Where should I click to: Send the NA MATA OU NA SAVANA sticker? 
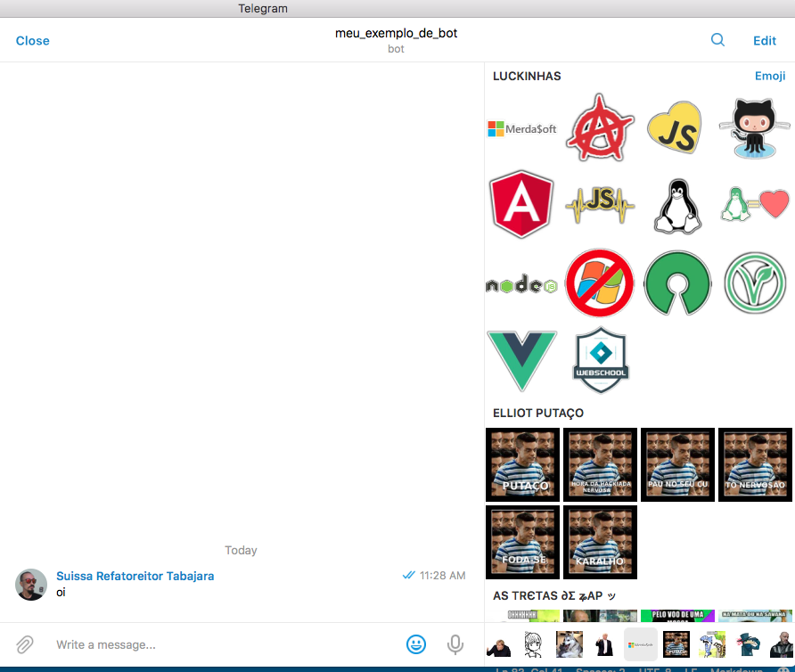point(755,616)
